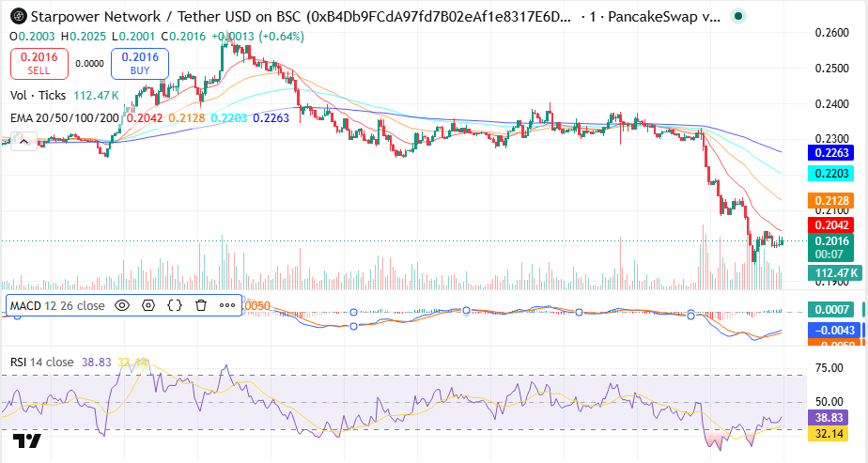Screen dimensions: 868x463
Task: Click EMA legend value 0.2263 in legend
Action: (271, 117)
